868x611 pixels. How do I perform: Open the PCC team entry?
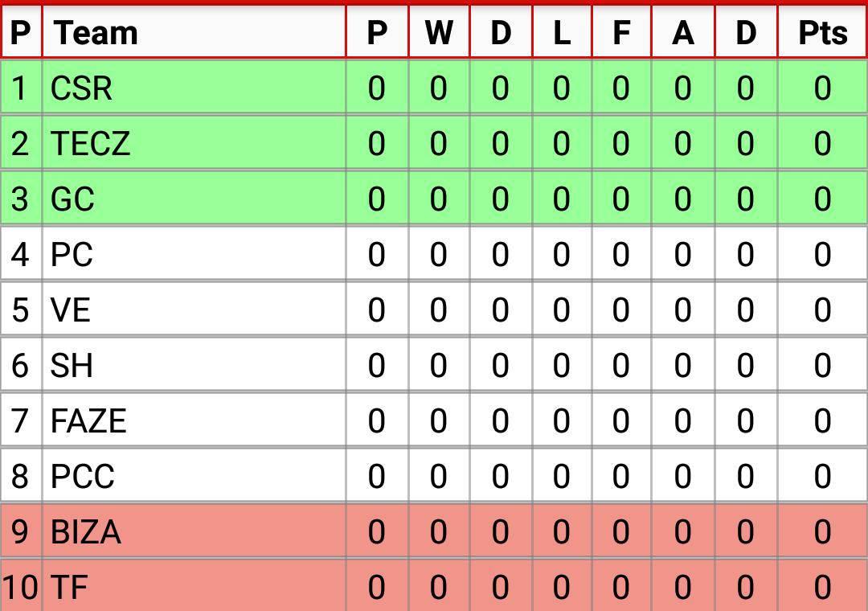[x=83, y=476]
